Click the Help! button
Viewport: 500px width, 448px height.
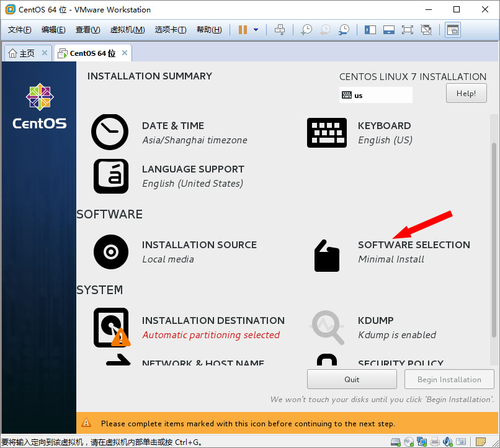(x=466, y=94)
